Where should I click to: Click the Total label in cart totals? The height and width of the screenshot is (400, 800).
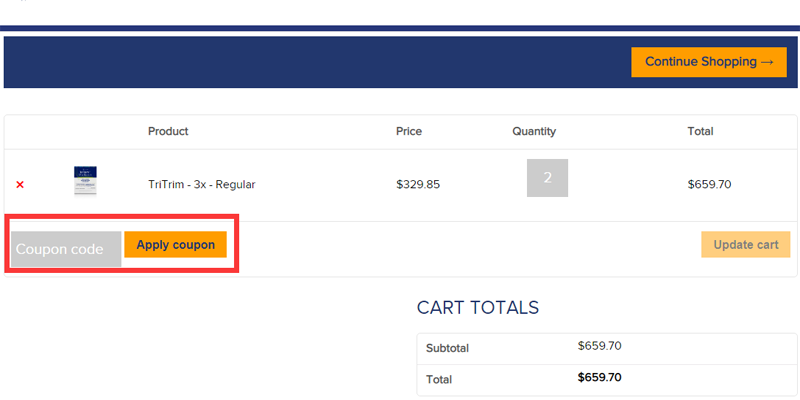(439, 380)
